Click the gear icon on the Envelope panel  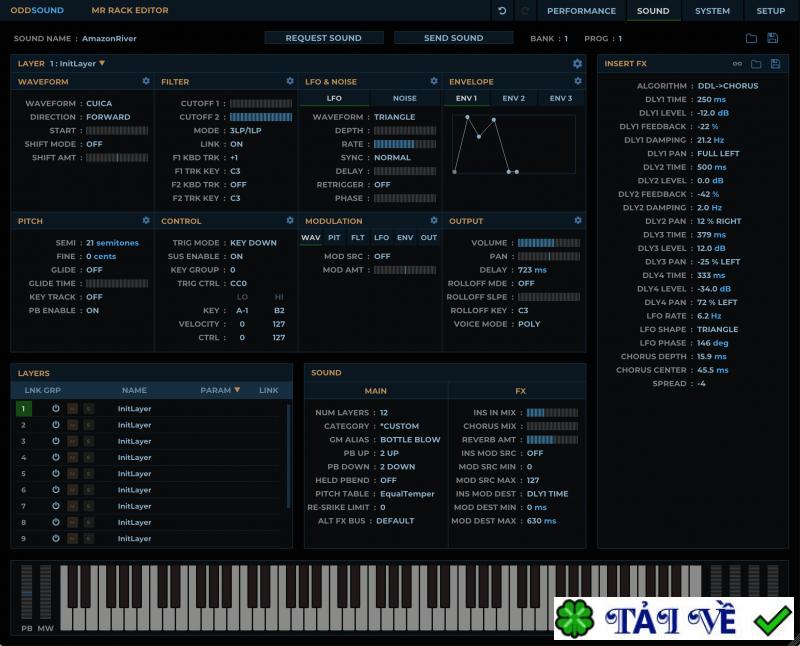pos(578,81)
